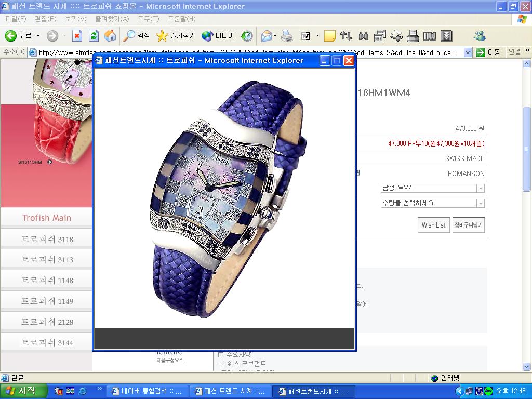Open the Edit button dropdown arrow
The height and width of the screenshot is (399, 532).
coord(317,36)
